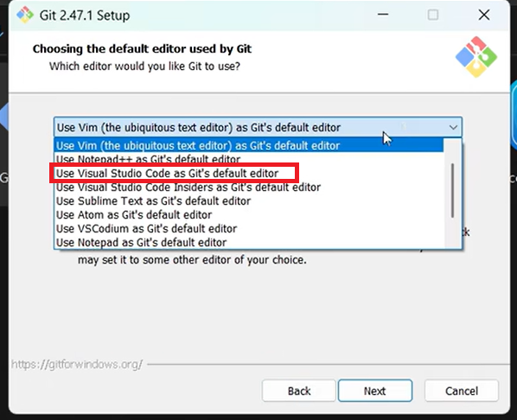
Task: Select Atom as Git's default editor
Action: click(x=249, y=215)
